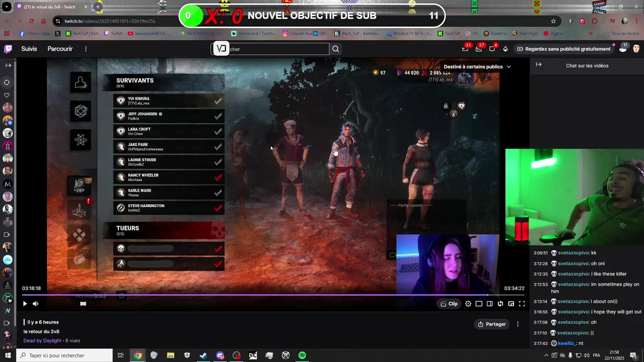Click the crown icon with badge 17
The width and height of the screenshot is (644, 362).
click(623, 49)
